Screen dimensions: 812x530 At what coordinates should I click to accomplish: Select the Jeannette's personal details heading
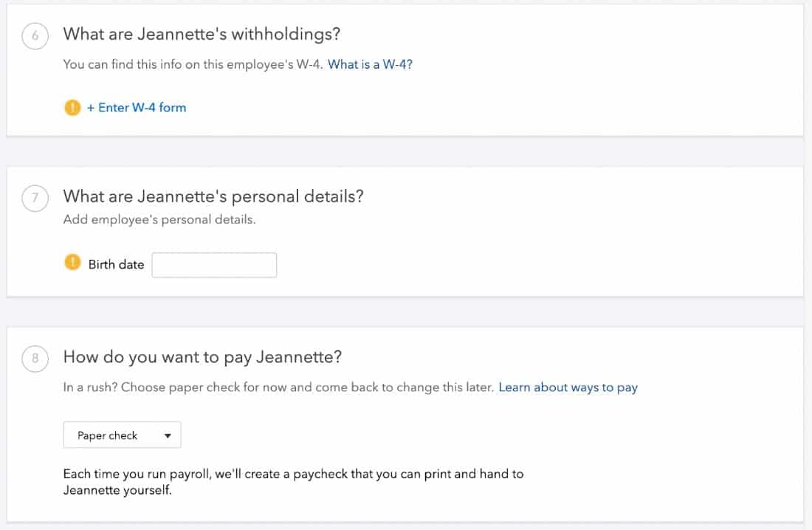213,196
